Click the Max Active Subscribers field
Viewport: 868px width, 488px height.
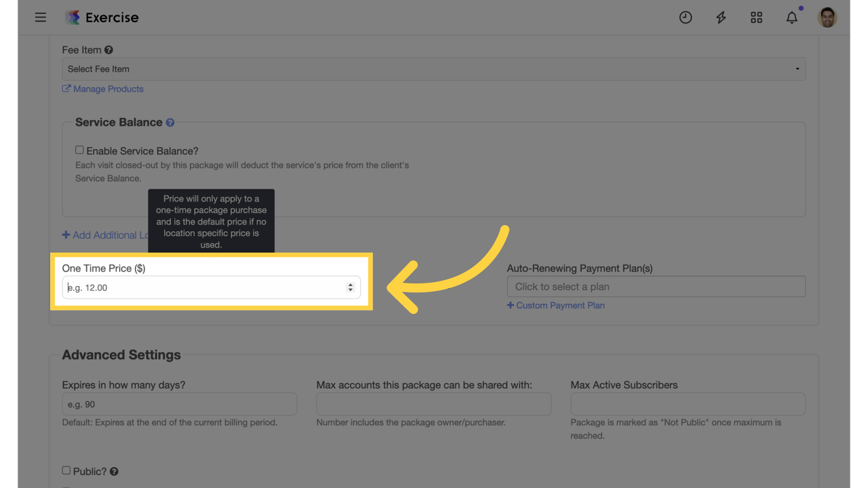click(688, 404)
